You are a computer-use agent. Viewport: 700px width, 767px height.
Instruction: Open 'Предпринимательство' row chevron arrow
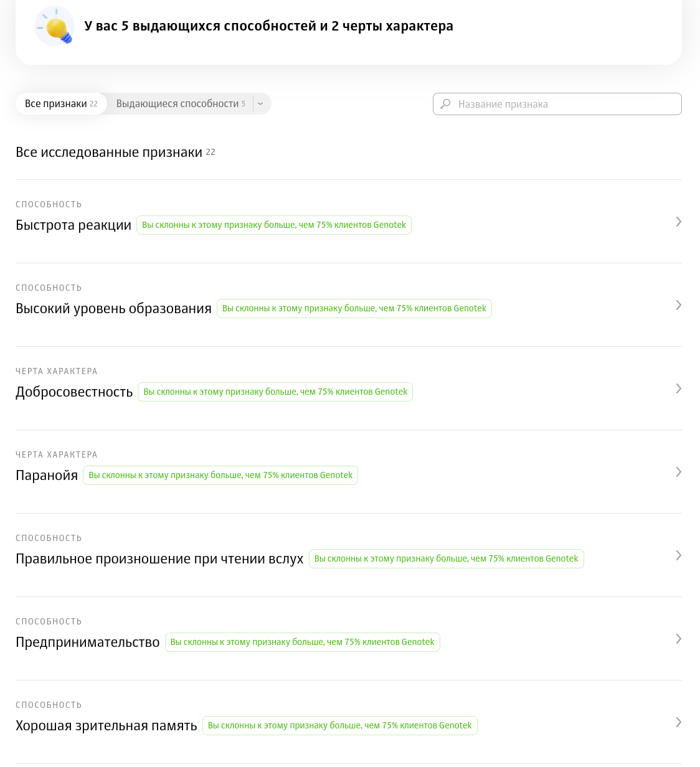point(678,639)
